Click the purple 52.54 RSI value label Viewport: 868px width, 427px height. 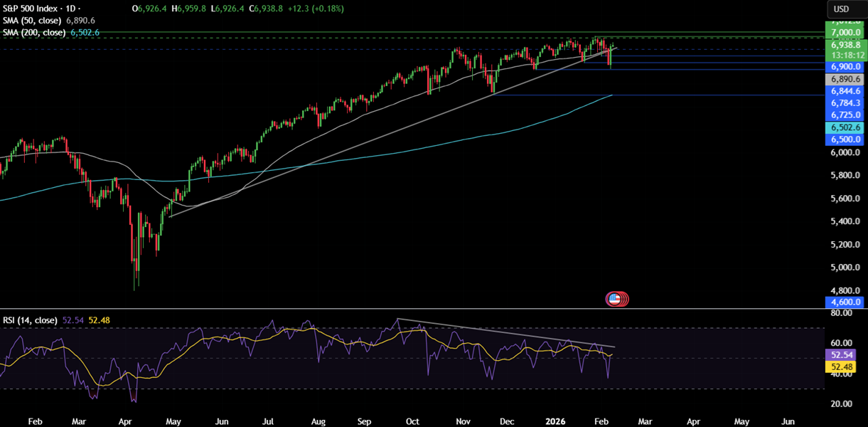[x=845, y=354]
